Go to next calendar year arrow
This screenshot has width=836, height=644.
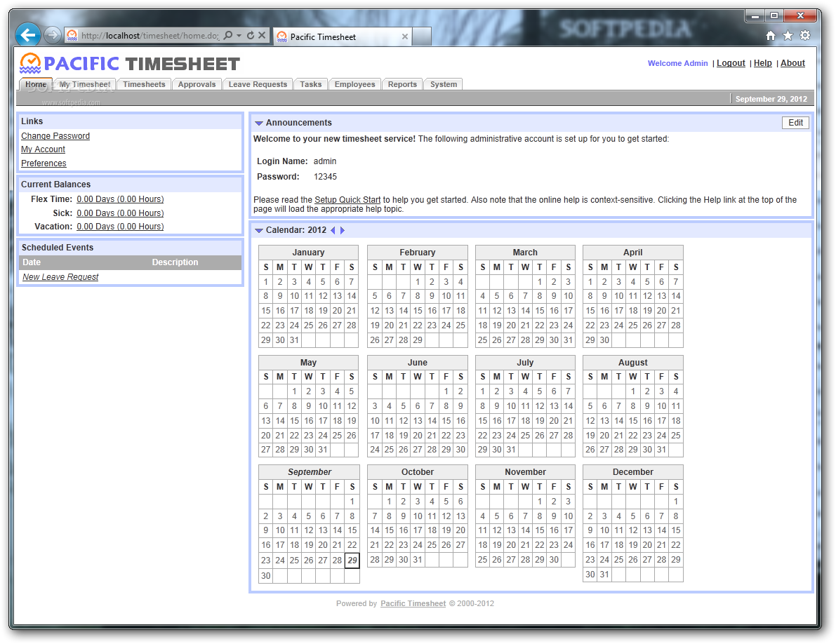coord(343,230)
